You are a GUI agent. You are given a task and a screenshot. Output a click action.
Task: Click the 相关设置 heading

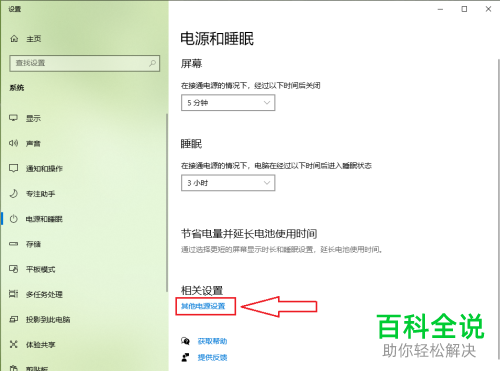click(x=202, y=290)
